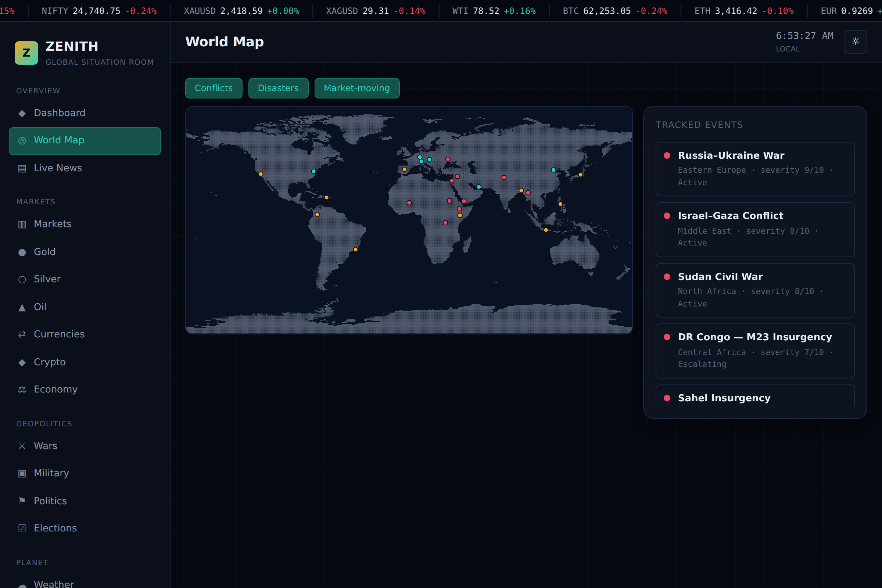The width and height of the screenshot is (882, 588).
Task: Click the XAUUSD 2,418.59 ticker item
Action: (x=241, y=11)
